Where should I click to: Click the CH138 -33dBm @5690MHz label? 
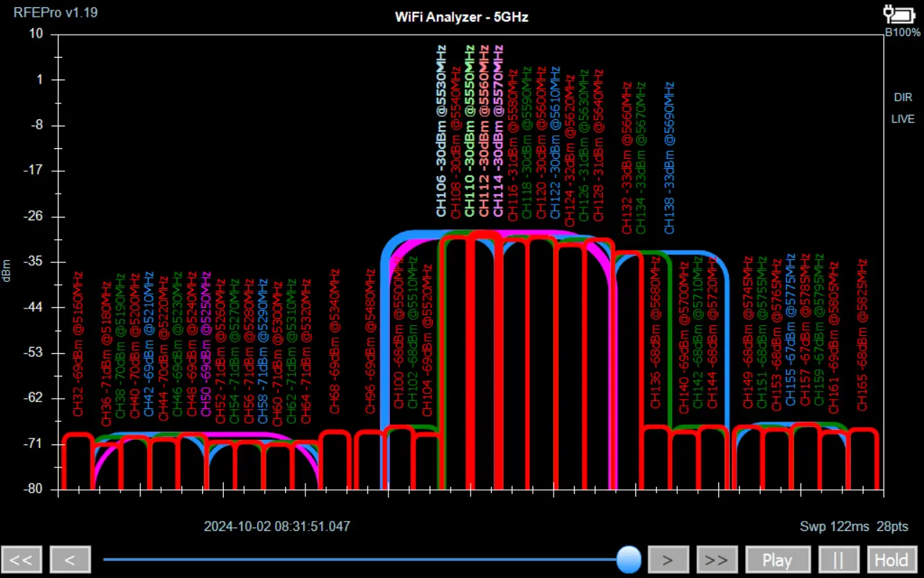669,158
